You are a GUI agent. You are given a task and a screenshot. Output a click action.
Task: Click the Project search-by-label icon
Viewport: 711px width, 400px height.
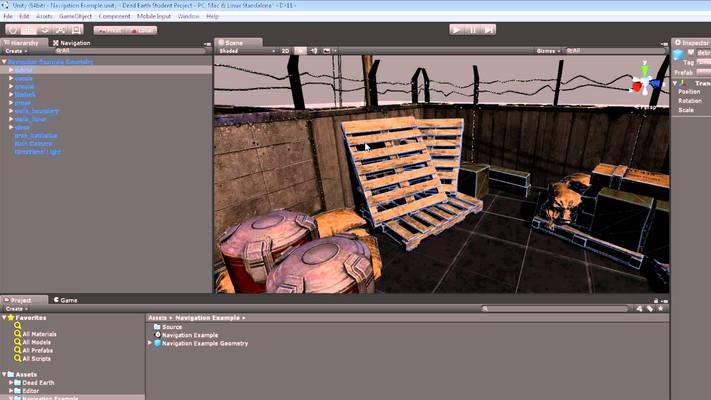tap(650, 309)
